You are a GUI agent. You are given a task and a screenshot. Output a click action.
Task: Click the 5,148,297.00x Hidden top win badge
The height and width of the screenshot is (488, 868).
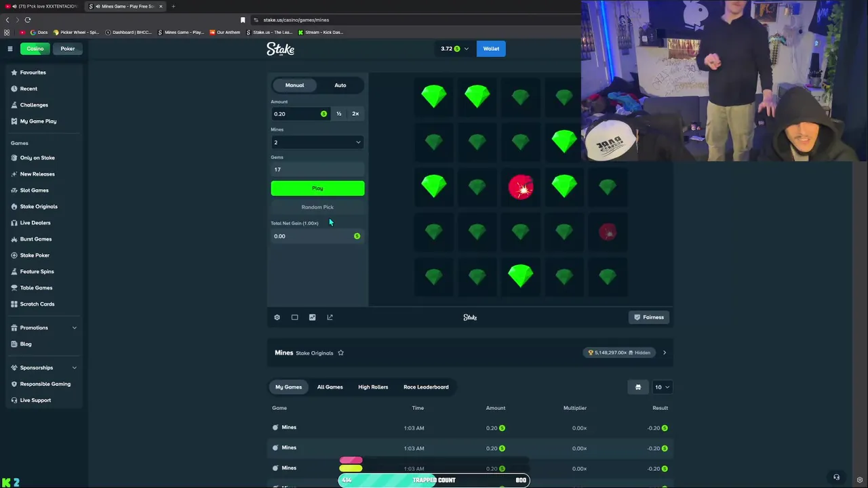click(620, 352)
